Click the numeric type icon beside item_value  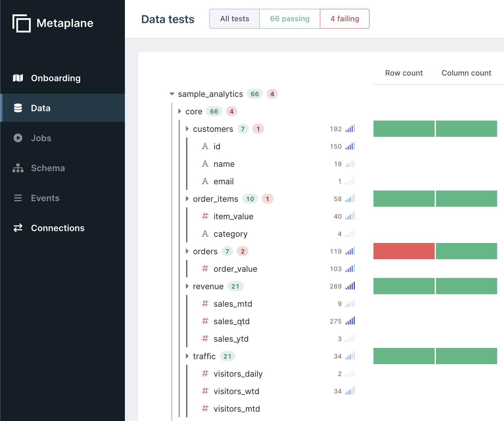click(x=205, y=216)
